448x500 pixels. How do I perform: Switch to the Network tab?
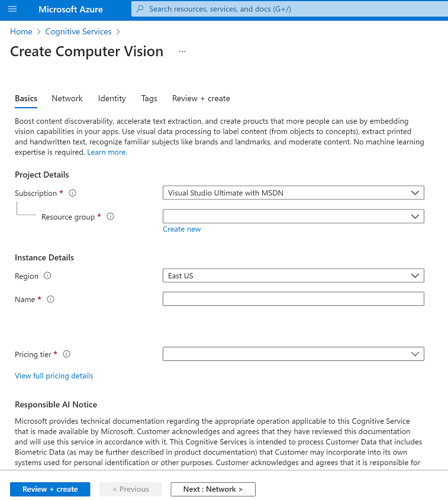point(67,98)
